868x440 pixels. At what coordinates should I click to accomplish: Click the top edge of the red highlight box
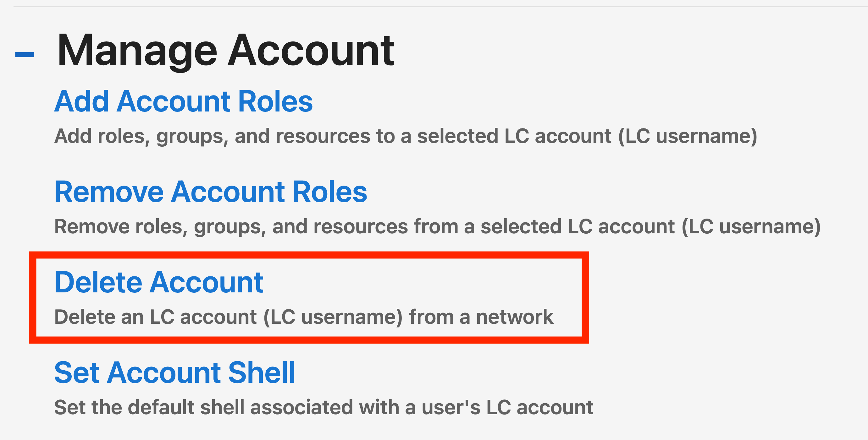click(309, 255)
